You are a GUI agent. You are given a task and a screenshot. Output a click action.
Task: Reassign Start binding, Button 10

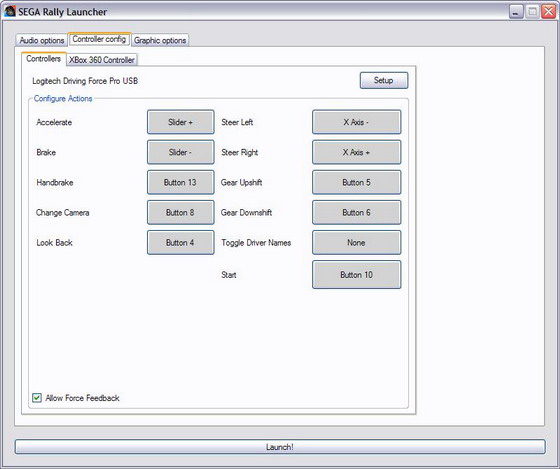pyautogui.click(x=356, y=275)
